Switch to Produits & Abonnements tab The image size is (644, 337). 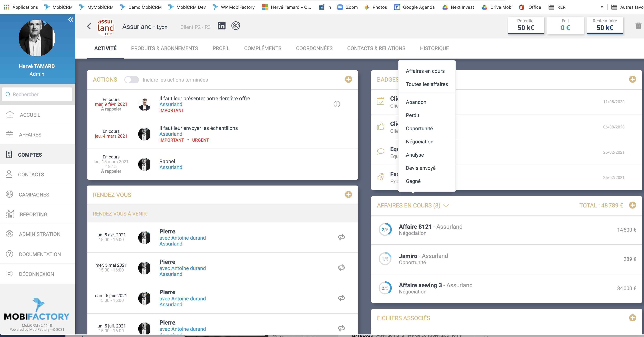(x=164, y=48)
